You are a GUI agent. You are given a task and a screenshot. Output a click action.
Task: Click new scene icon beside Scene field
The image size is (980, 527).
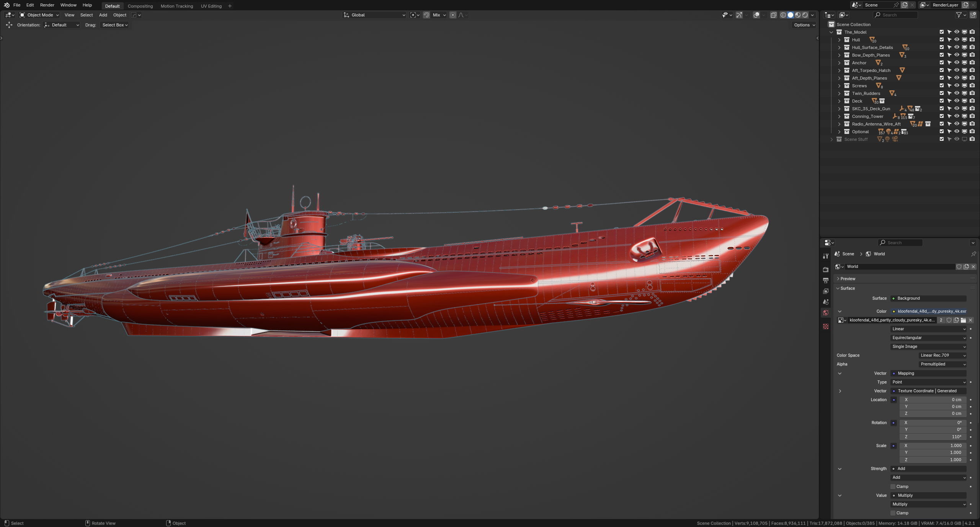905,5
